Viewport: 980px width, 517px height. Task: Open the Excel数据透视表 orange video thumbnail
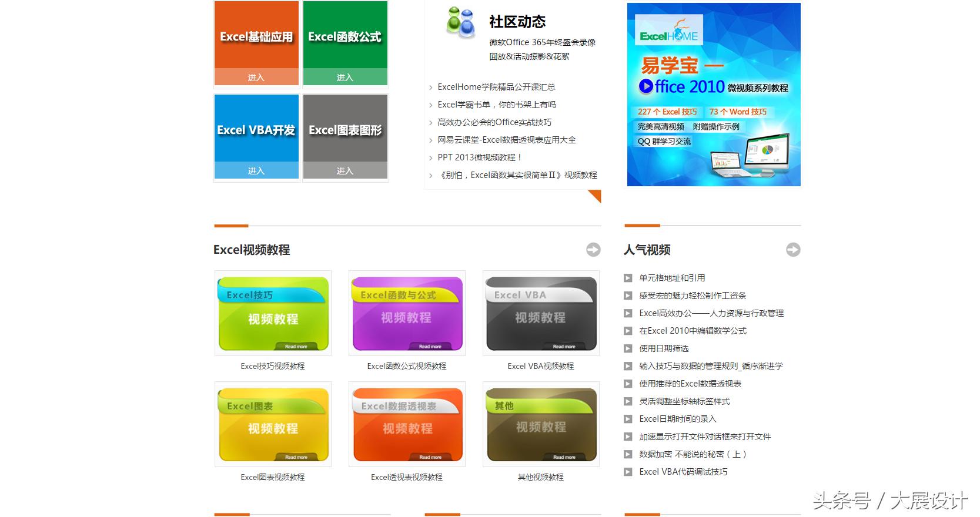[x=407, y=424]
